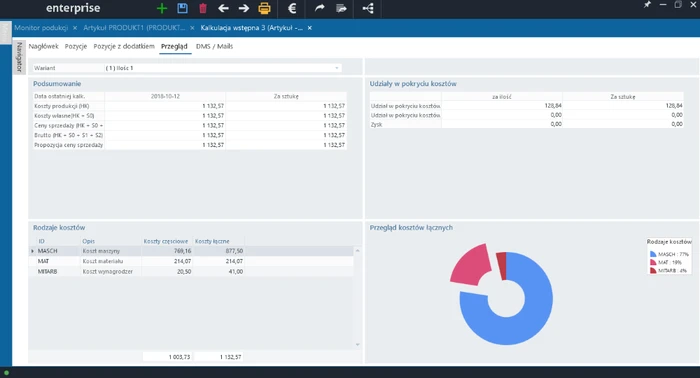Open the Pozycje z dodatkiem tab
The image size is (700, 378).
coord(124,46)
